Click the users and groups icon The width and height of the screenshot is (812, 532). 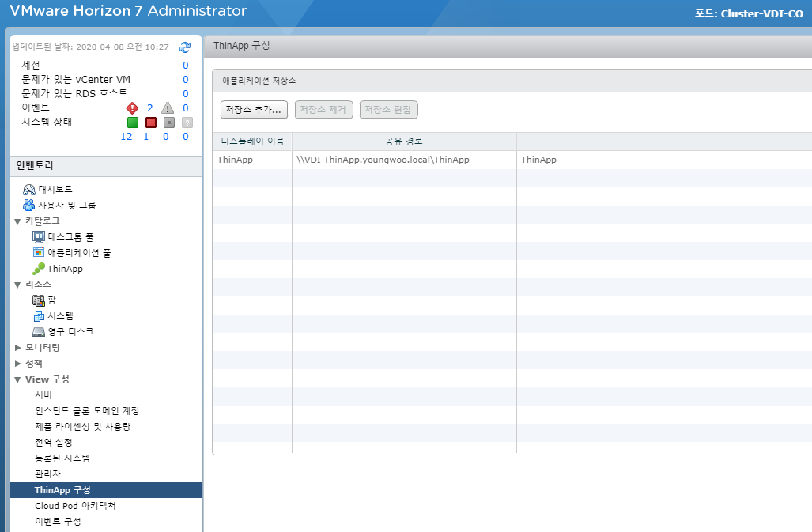[x=29, y=206]
